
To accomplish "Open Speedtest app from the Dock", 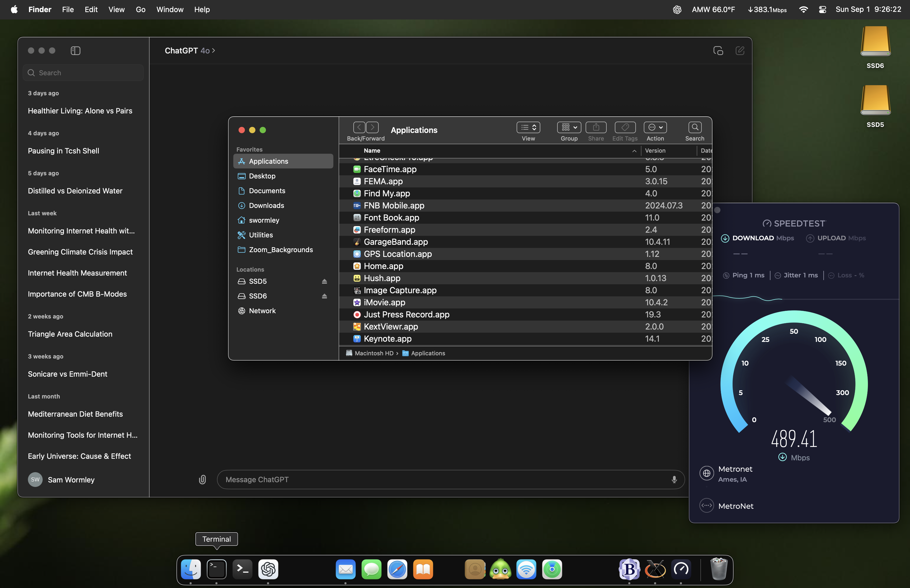I will click(681, 569).
